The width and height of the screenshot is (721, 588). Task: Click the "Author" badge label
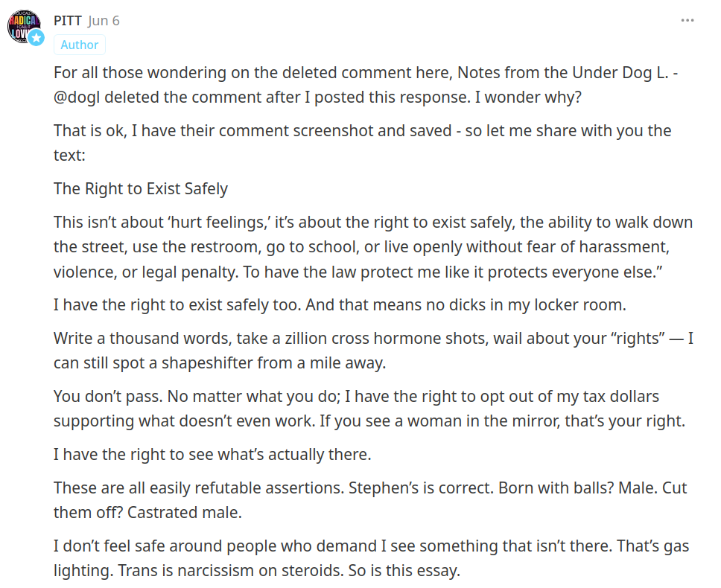80,45
